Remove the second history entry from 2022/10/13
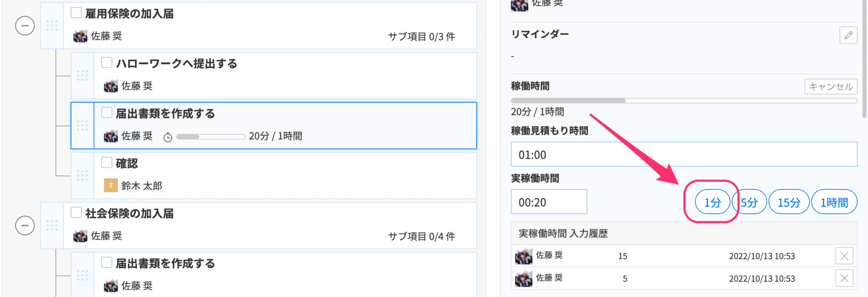 point(844,278)
